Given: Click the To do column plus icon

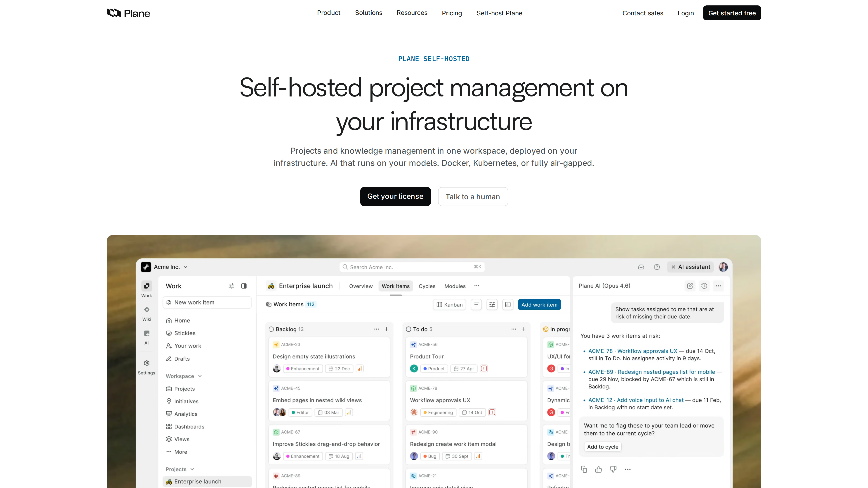Looking at the screenshot, I should (x=524, y=329).
